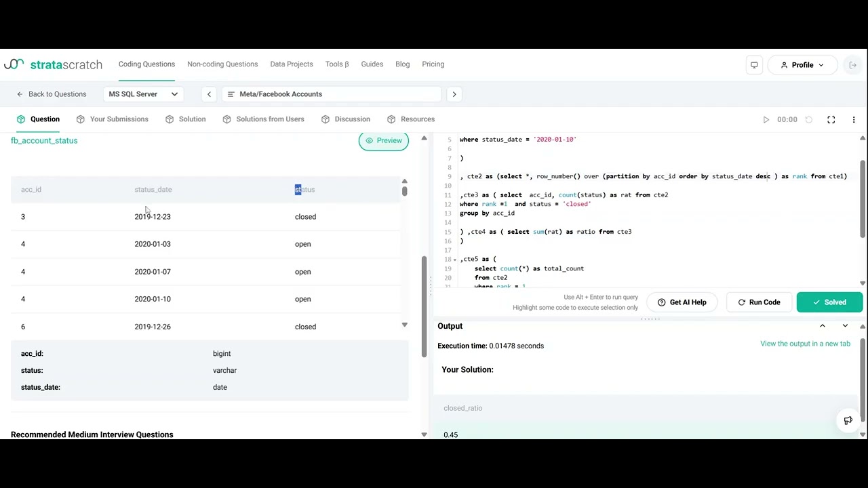Click the bigint data type
Image resolution: width=868 pixels, height=488 pixels.
click(x=222, y=354)
